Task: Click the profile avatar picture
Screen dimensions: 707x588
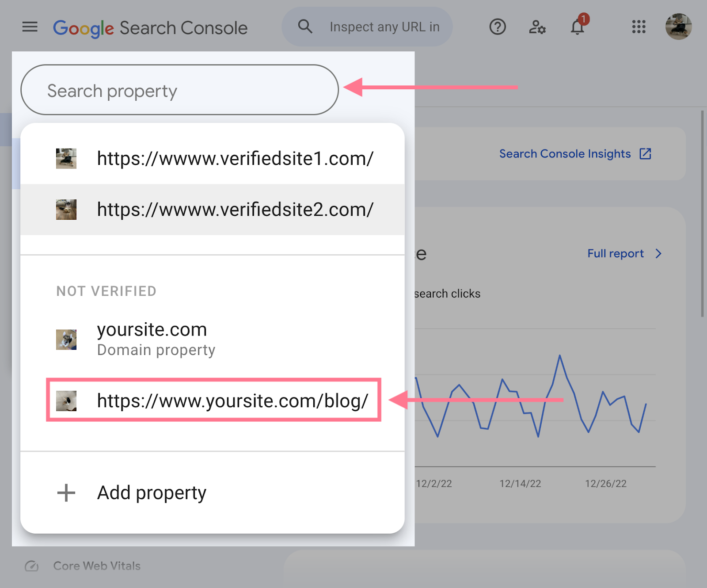Action: pos(679,27)
